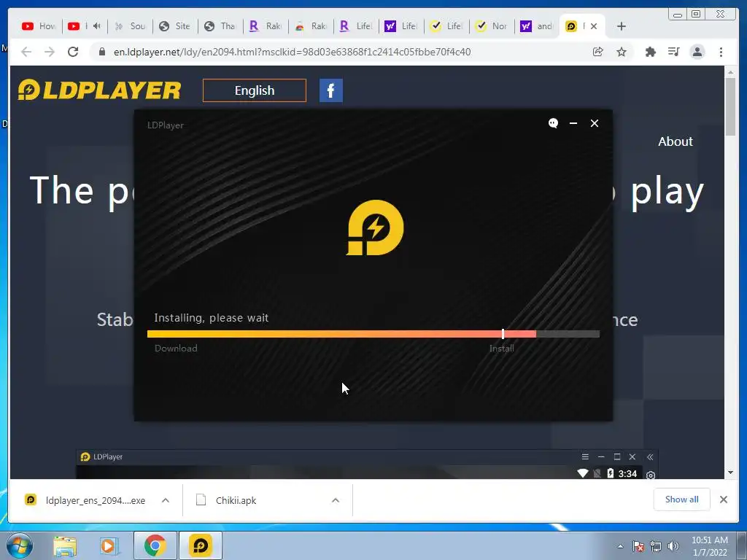Switch to the first YouTube 'How' tab
747x560 pixels.
click(x=39, y=26)
